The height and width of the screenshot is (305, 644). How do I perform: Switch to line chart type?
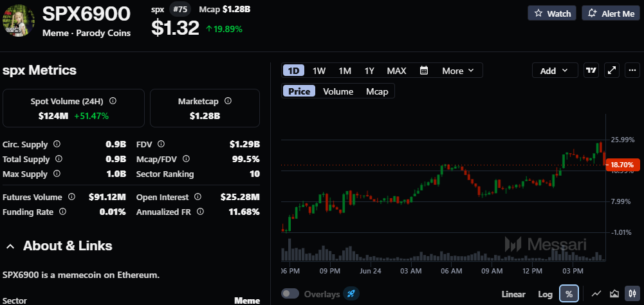[596, 294]
